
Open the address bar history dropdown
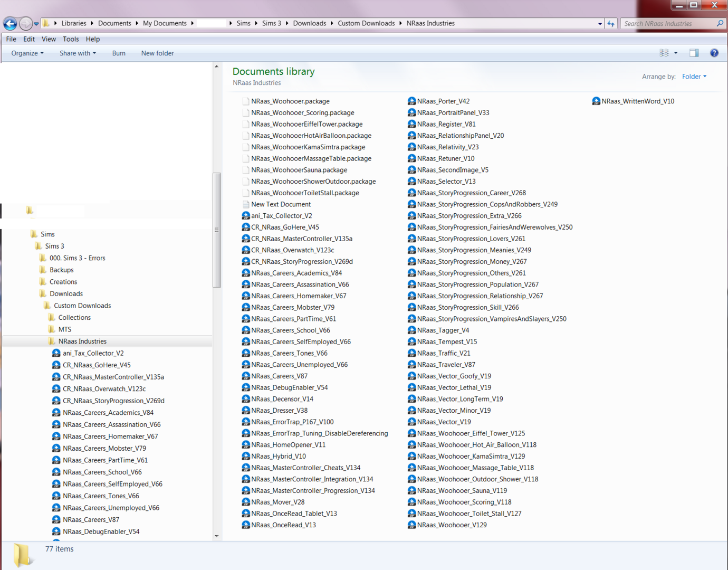[600, 24]
